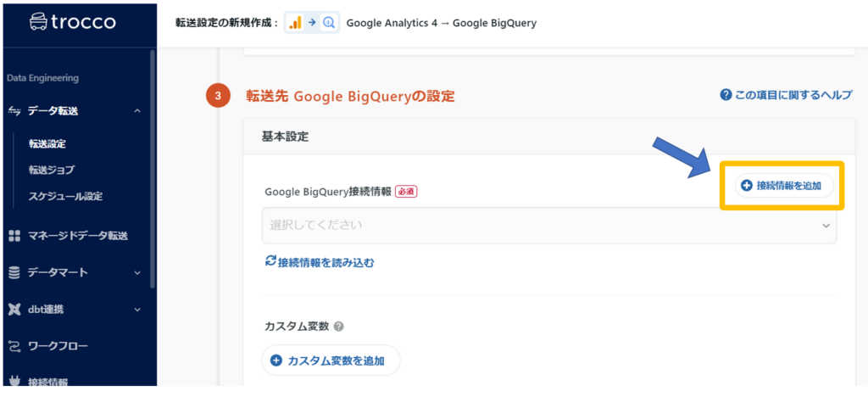Viewport: 868px width, 397px height.
Task: Click the マネージドデータ転送 grid icon
Action: click(x=14, y=235)
